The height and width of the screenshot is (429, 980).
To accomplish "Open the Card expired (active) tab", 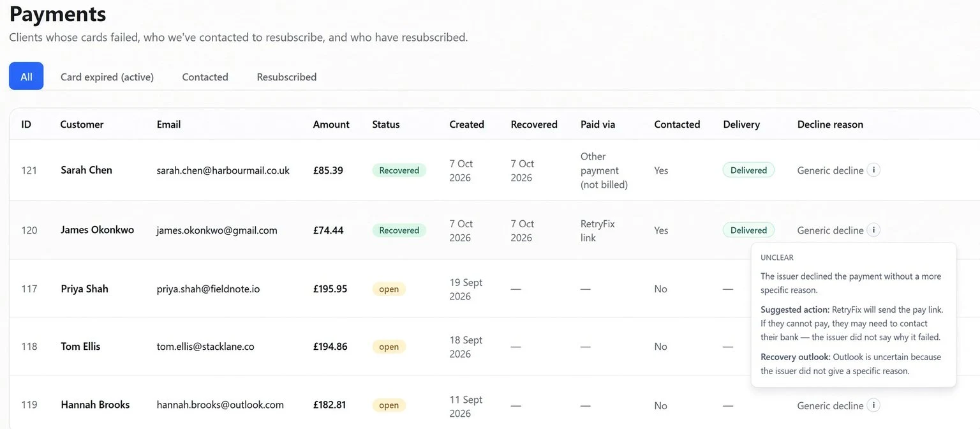I will (x=107, y=77).
